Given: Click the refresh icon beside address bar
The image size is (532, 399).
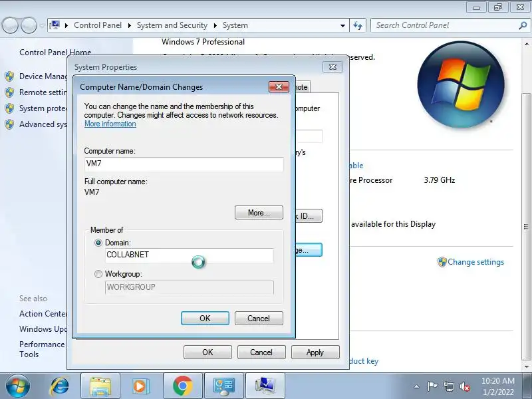Looking at the screenshot, I should tap(358, 25).
